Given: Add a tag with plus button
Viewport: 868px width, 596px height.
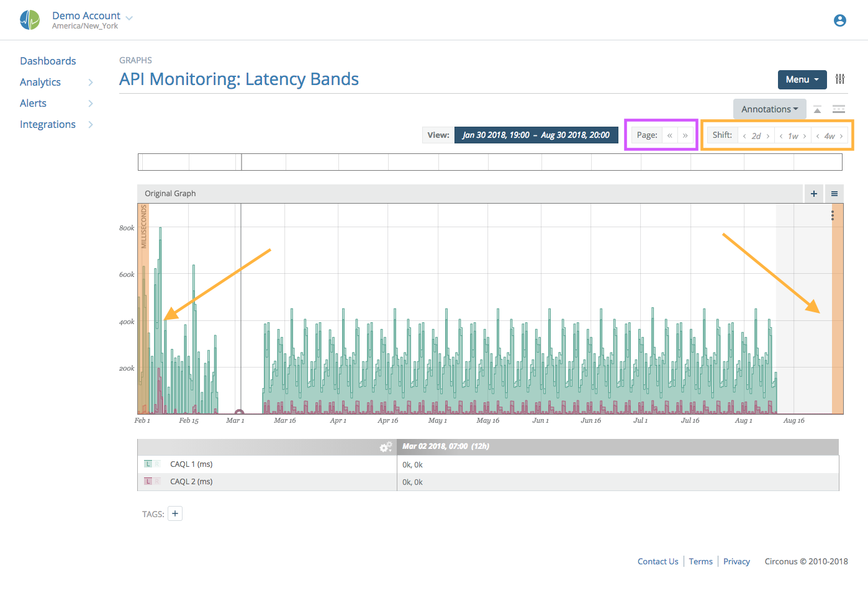Looking at the screenshot, I should [175, 513].
